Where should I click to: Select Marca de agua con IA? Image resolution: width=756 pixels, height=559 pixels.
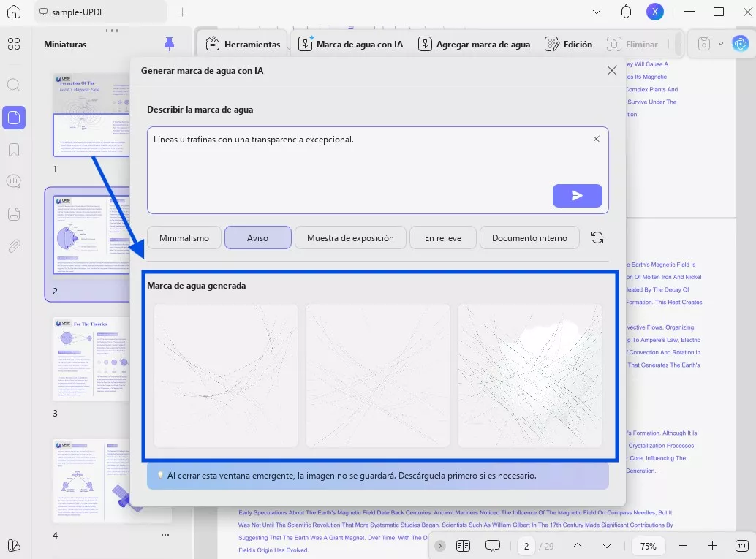pos(350,45)
